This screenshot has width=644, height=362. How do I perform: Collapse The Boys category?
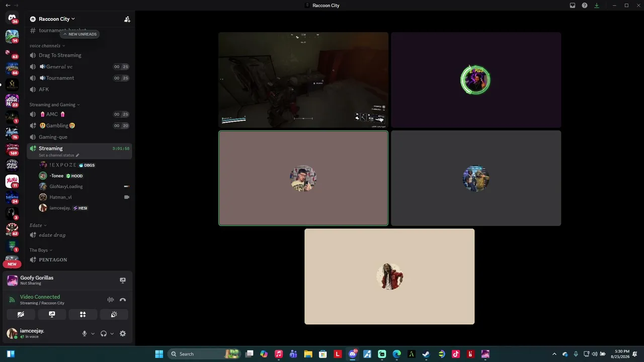[41, 250]
